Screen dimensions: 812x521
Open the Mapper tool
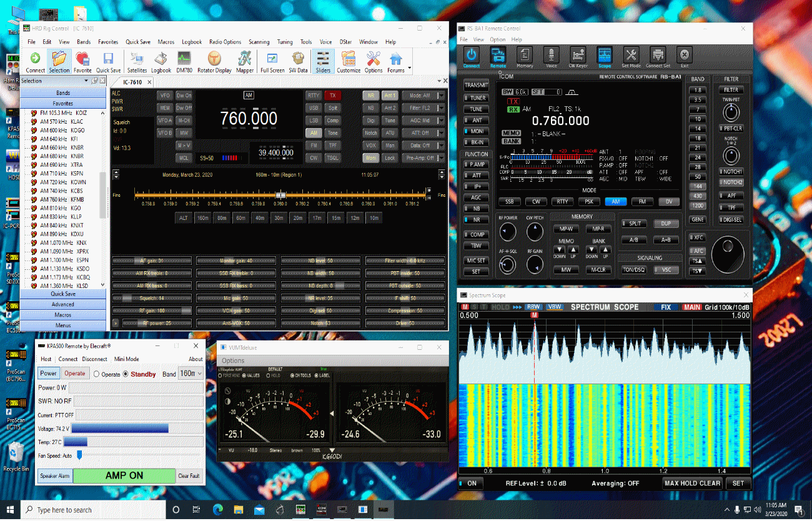click(245, 62)
